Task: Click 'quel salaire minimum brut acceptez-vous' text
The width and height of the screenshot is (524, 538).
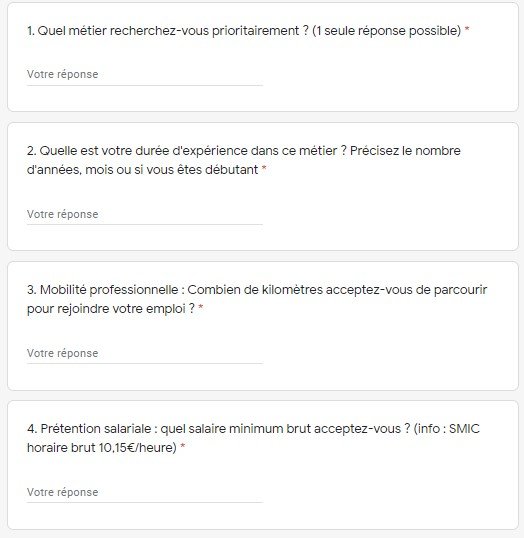Action: point(280,429)
